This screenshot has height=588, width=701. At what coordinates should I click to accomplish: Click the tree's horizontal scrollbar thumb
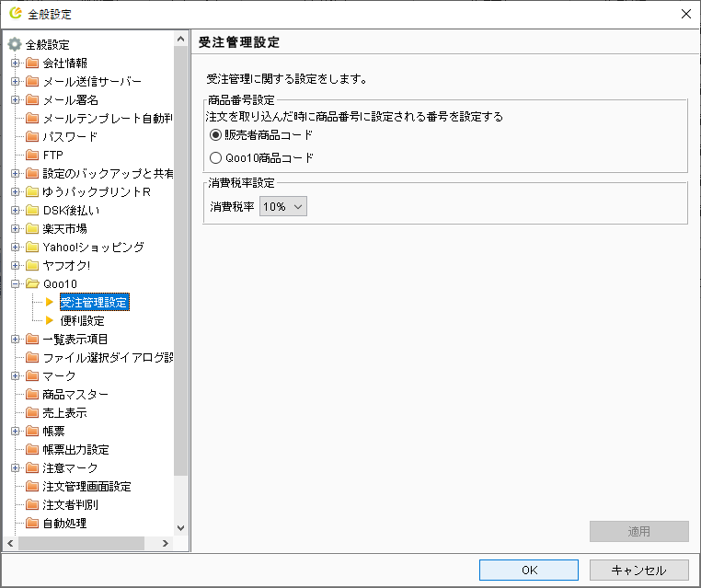click(81, 543)
